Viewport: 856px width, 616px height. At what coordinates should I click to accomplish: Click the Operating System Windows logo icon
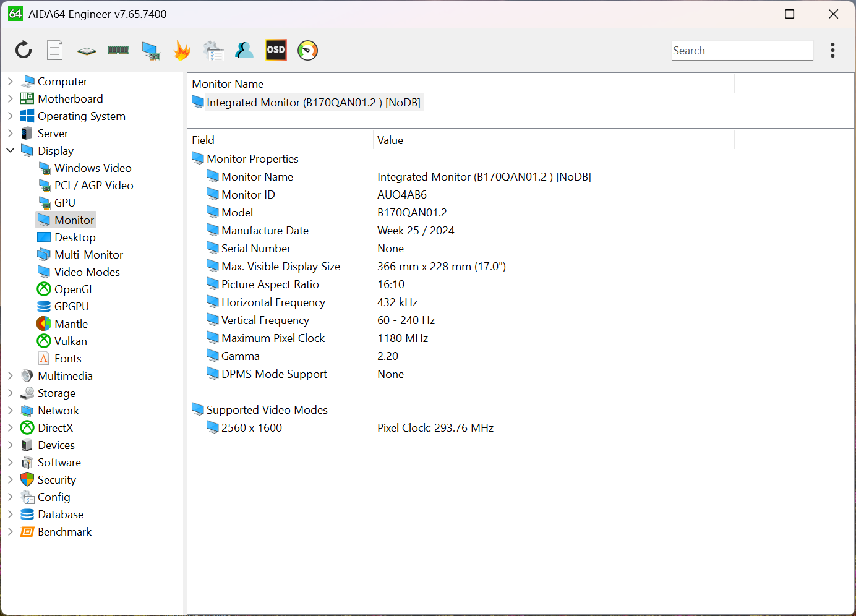click(x=27, y=116)
